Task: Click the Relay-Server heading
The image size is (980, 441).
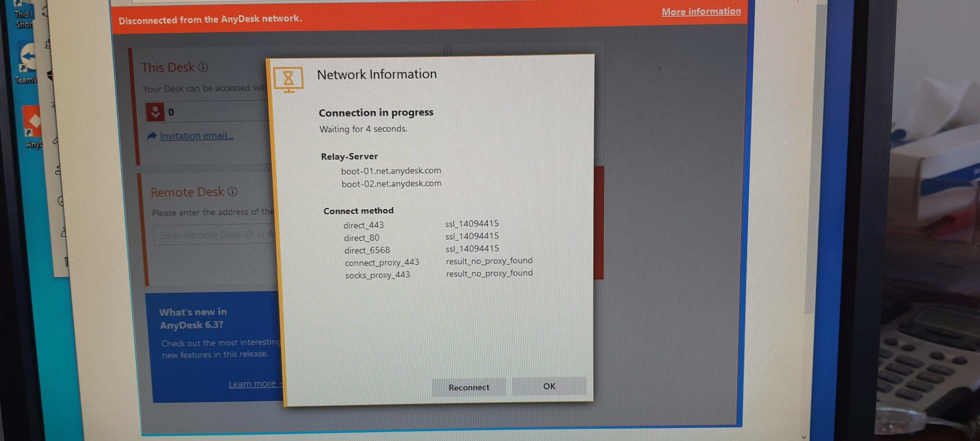Action: click(x=349, y=156)
